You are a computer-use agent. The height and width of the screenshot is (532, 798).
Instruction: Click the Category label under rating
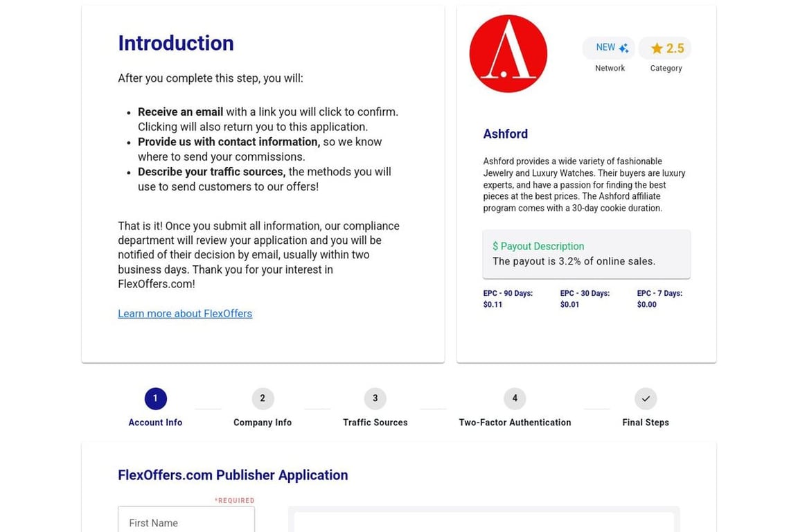[x=666, y=68]
